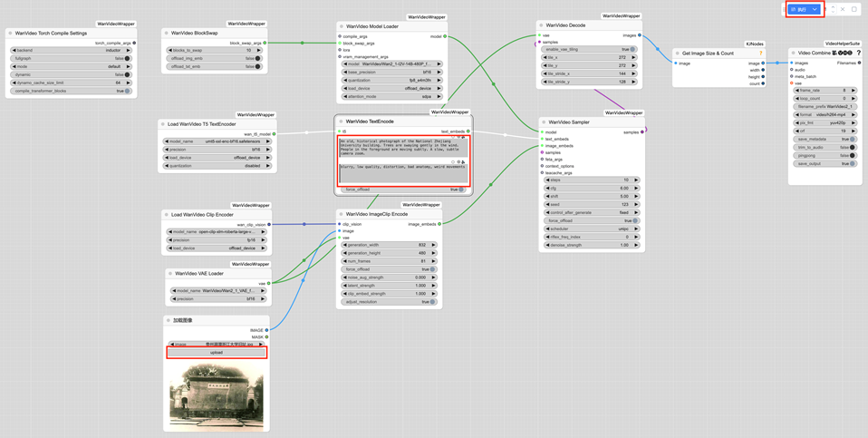Open the backend inductor dropdown
868x438 pixels.
[x=71, y=51]
